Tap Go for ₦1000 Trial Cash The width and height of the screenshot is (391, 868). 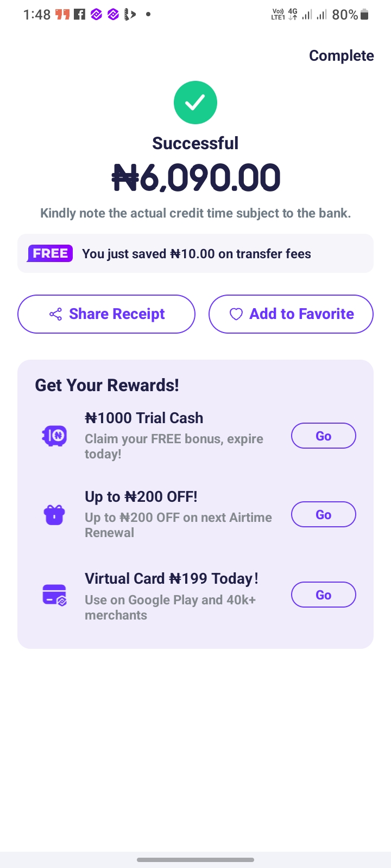[x=324, y=436]
